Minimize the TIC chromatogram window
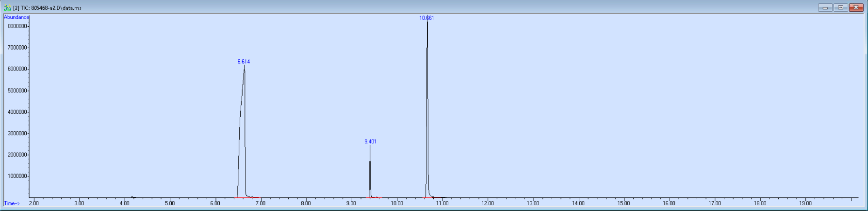Viewport: 868px width, 211px height. pyautogui.click(x=825, y=8)
